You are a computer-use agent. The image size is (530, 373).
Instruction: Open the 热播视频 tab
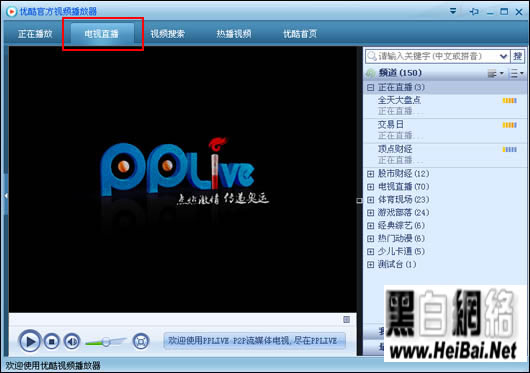[x=234, y=34]
